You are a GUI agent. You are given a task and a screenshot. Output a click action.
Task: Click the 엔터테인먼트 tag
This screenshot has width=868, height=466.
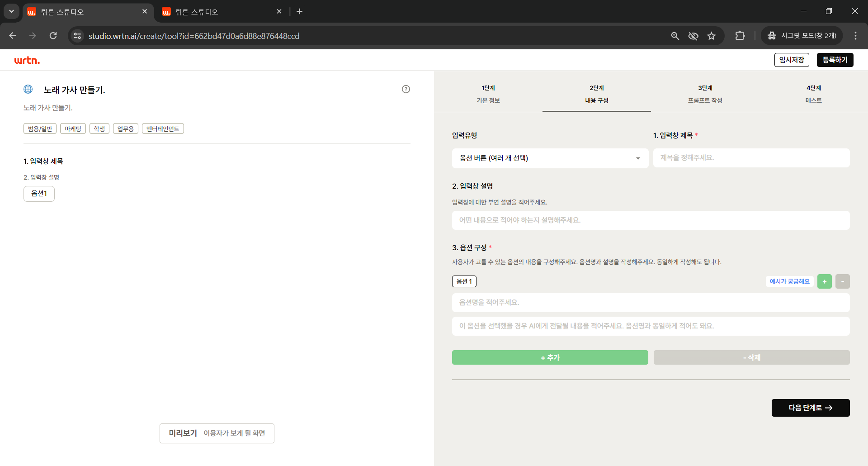click(x=163, y=128)
